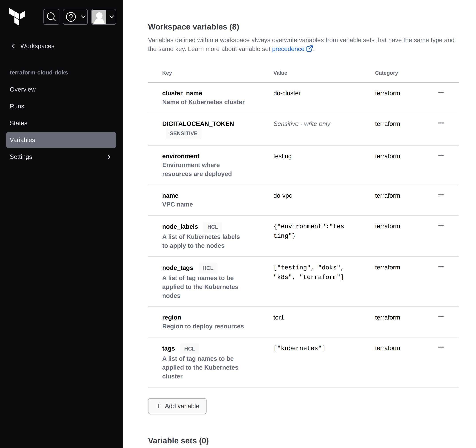
Task: Click the DIGITALOCEAN_TOKEN key
Action: (198, 124)
